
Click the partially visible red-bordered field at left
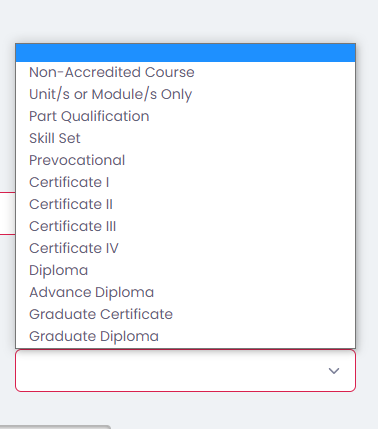tap(7, 213)
